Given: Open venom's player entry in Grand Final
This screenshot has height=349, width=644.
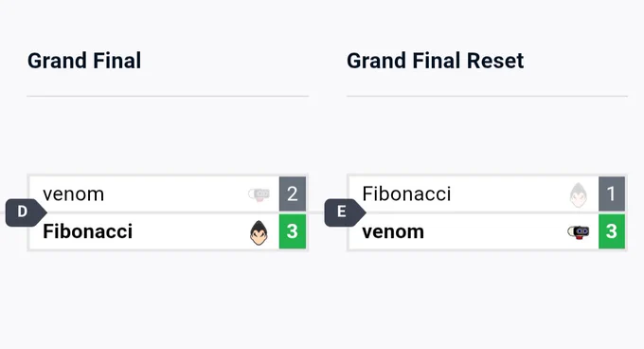Looking at the screenshot, I should [74, 194].
